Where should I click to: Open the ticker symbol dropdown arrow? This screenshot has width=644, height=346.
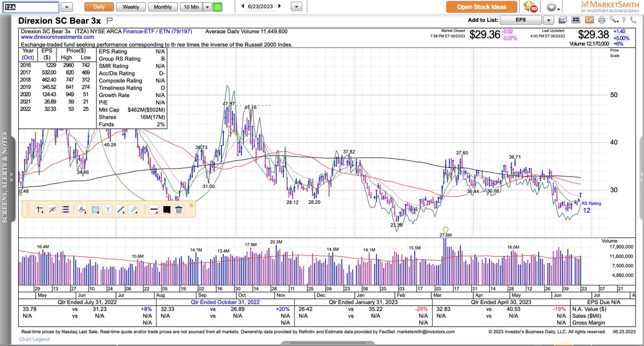coord(67,7)
